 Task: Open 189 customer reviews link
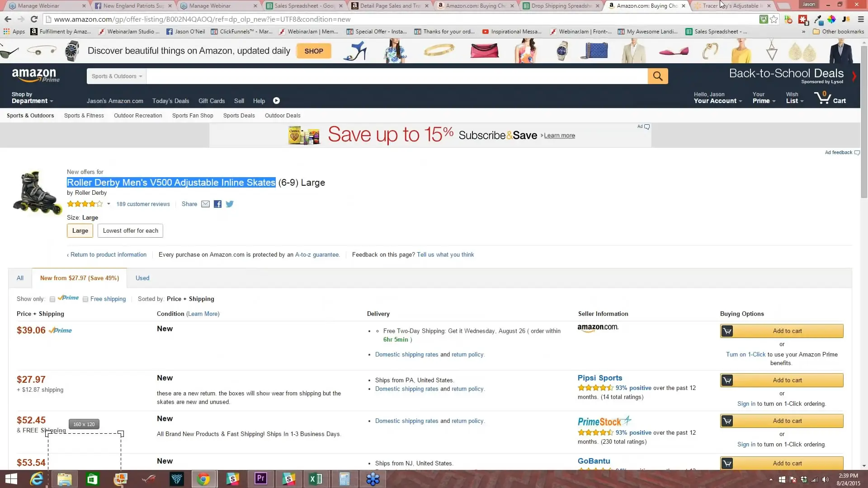click(143, 204)
